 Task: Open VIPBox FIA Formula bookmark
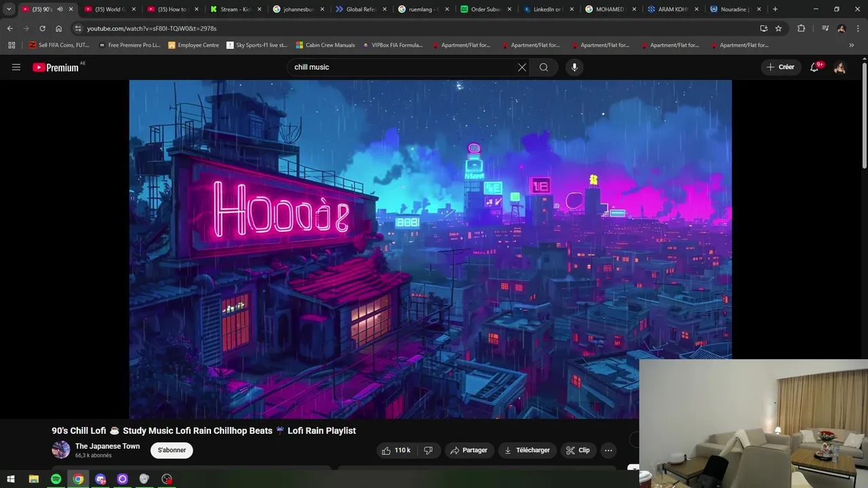click(393, 45)
